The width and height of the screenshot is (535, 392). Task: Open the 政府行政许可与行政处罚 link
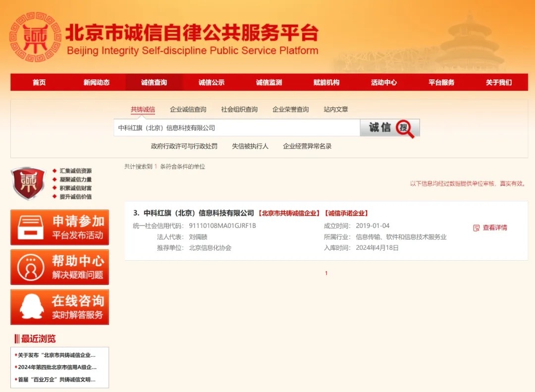tap(184, 146)
